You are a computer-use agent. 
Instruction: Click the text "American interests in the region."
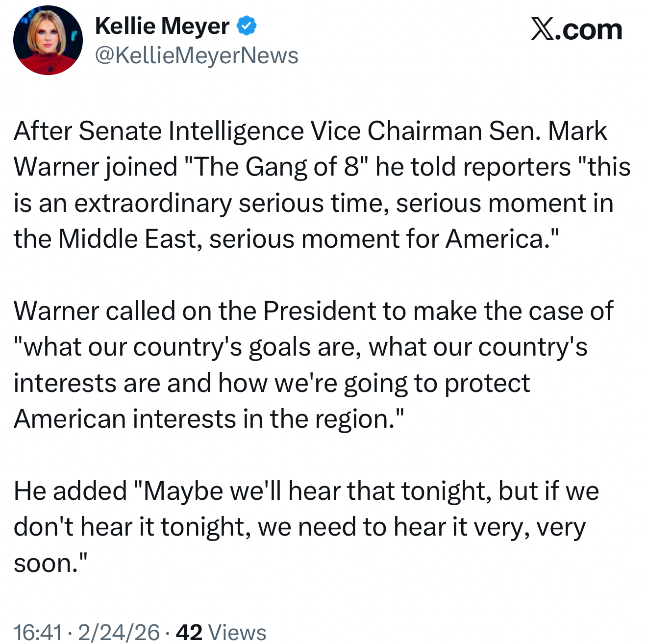[208, 419]
